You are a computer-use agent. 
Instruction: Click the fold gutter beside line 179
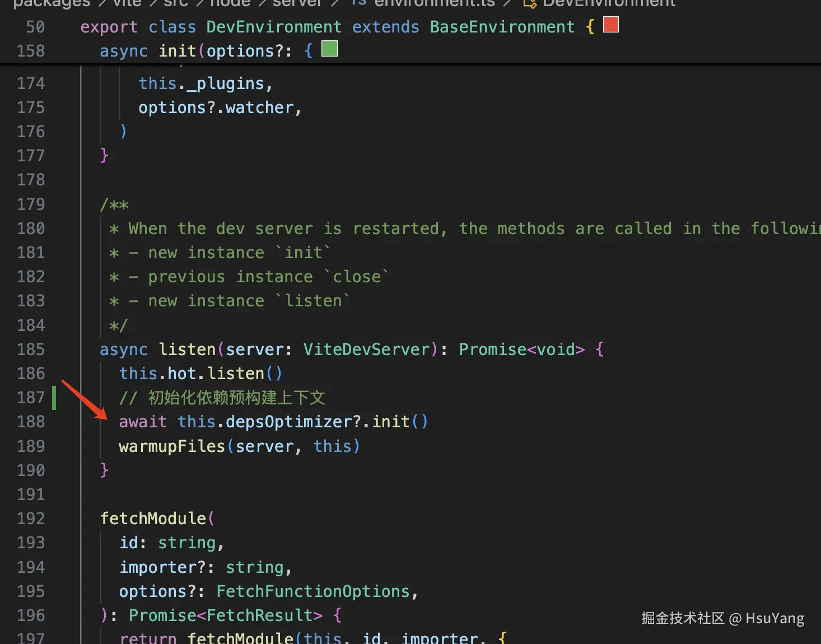(x=66, y=204)
